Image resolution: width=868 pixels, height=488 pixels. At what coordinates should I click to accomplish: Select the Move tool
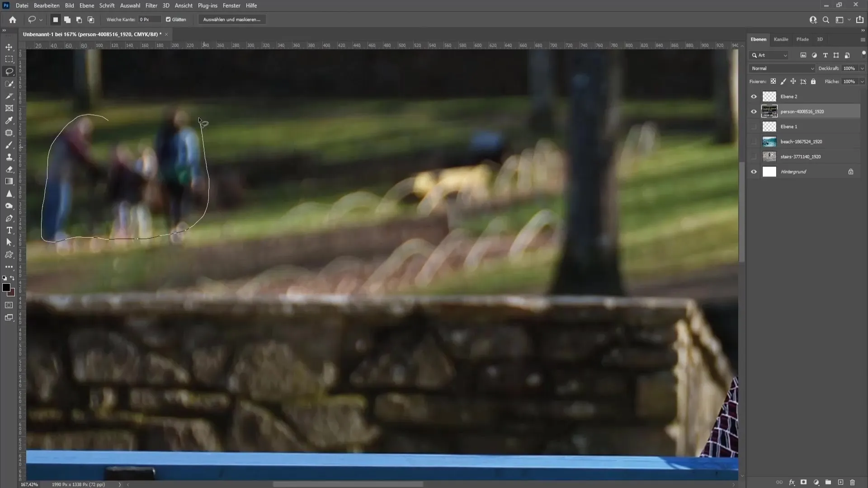point(9,47)
